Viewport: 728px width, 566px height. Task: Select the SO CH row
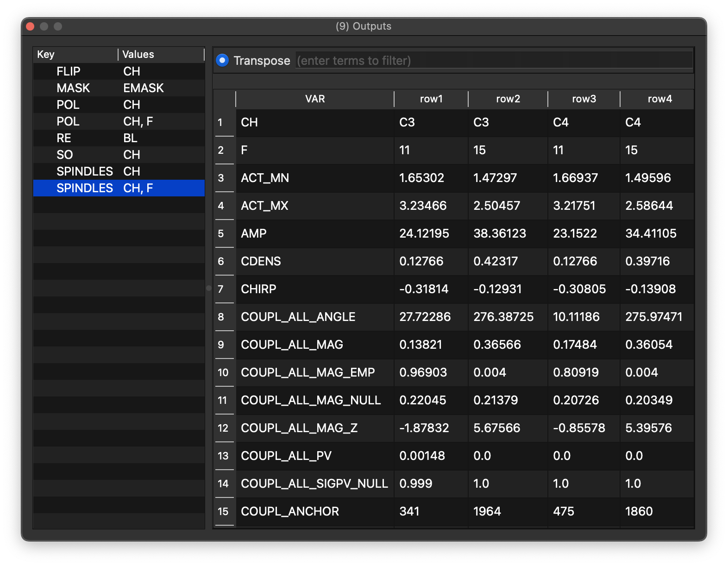point(119,155)
